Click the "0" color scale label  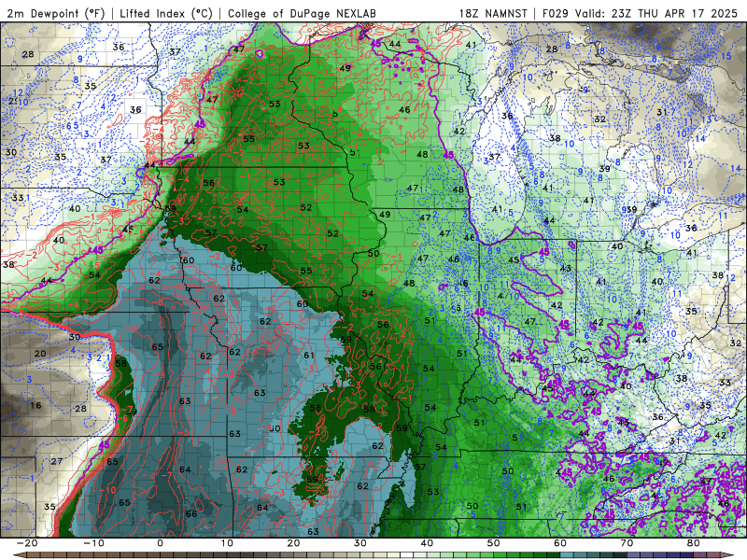pos(160,543)
